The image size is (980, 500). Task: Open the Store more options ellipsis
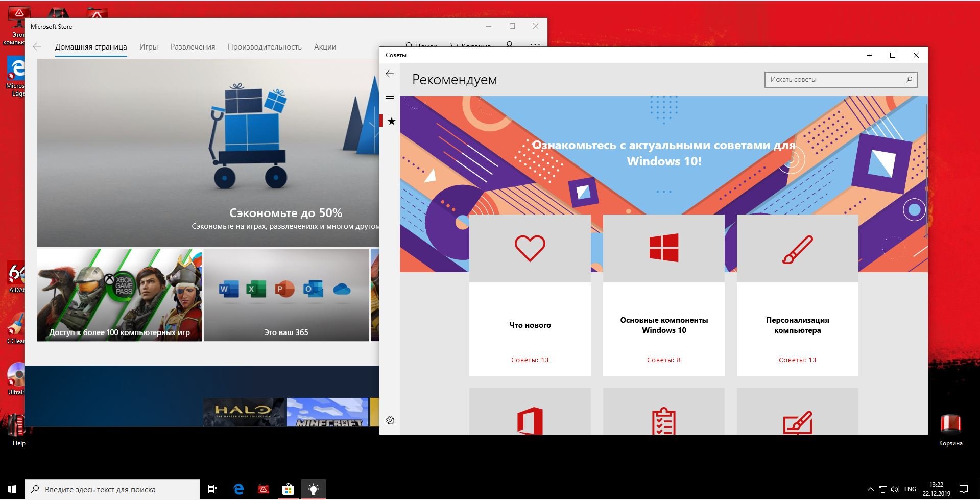click(x=535, y=44)
